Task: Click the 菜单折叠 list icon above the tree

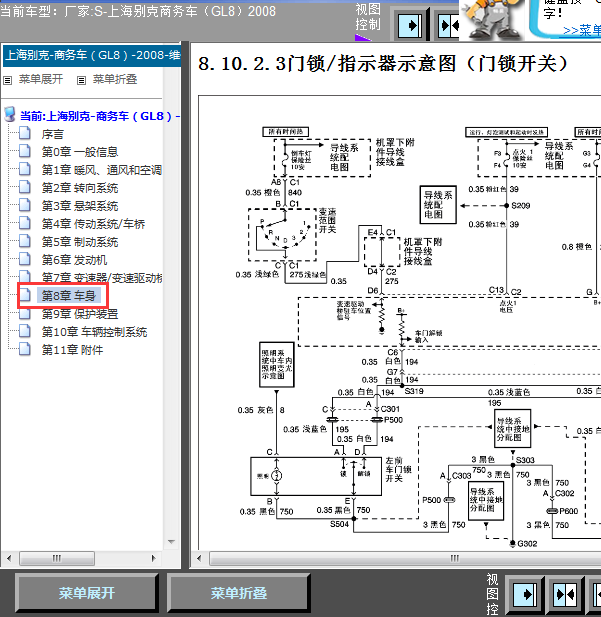Action: pyautogui.click(x=81, y=81)
